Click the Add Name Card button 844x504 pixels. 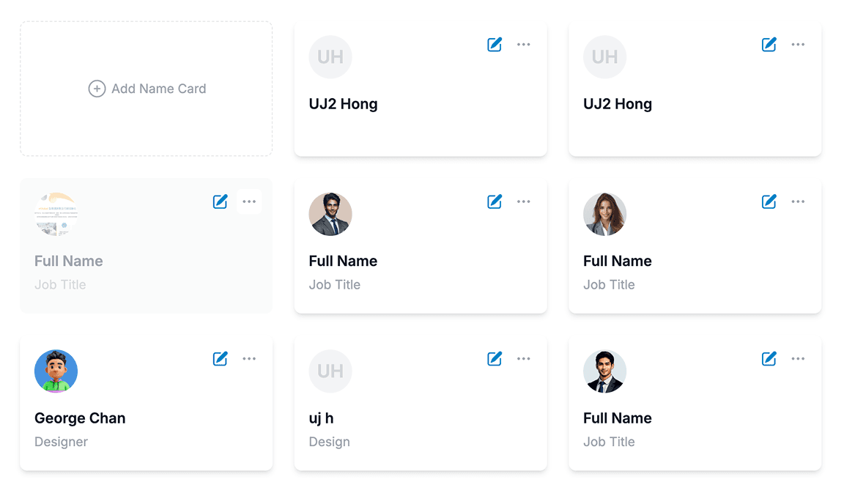147,89
